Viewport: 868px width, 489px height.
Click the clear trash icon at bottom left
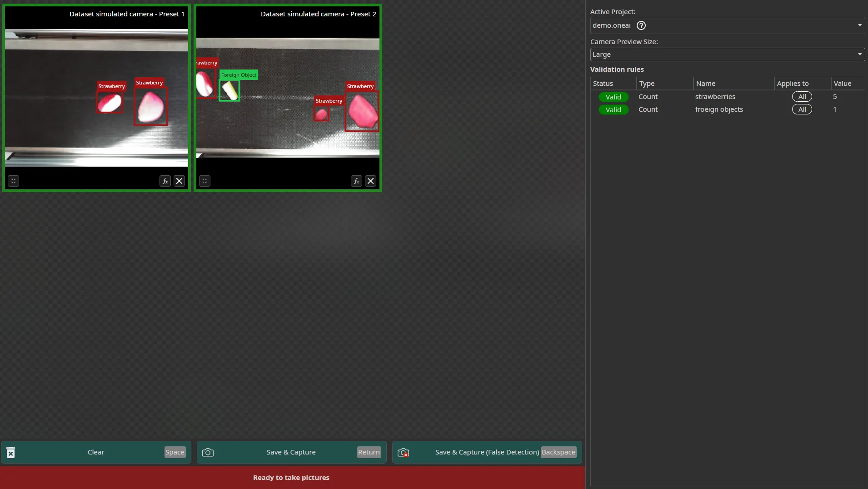pyautogui.click(x=10, y=452)
